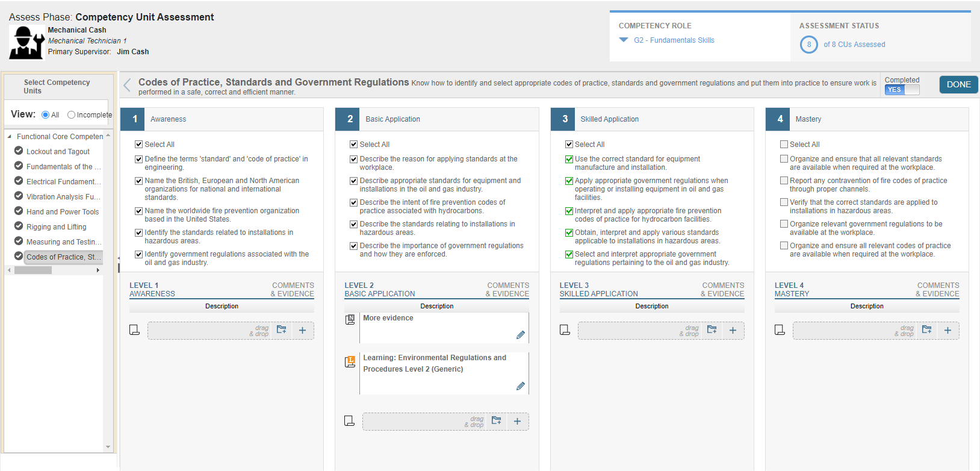The image size is (980, 471).
Task: Click the check icon beside Measuring and Testing
Action: [x=19, y=241]
